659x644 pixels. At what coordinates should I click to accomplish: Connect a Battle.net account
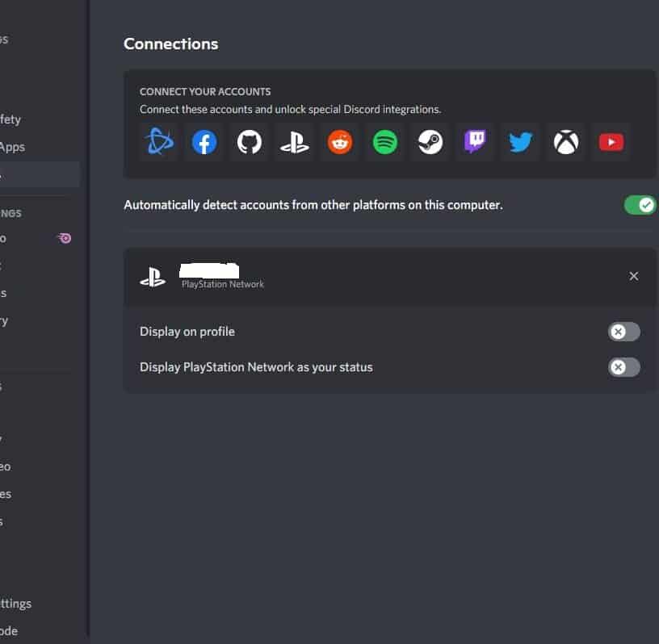tap(159, 142)
